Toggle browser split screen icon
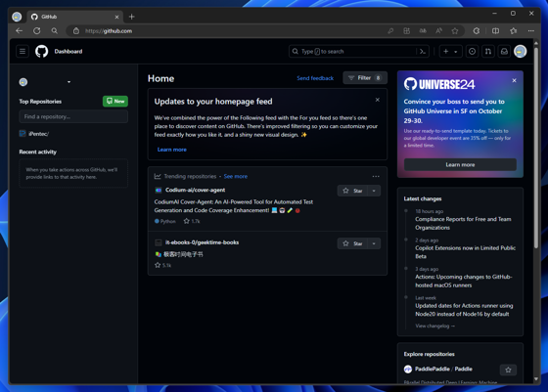The width and height of the screenshot is (548, 392). 495,31
